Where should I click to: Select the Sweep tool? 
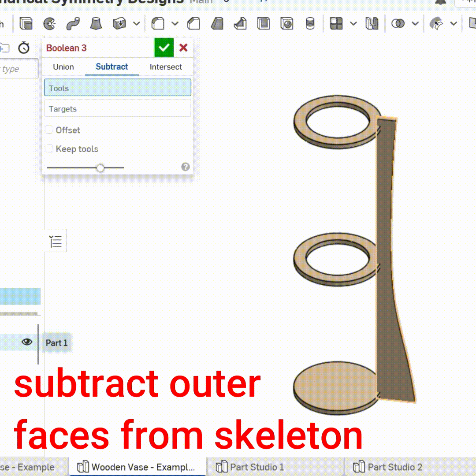73,24
